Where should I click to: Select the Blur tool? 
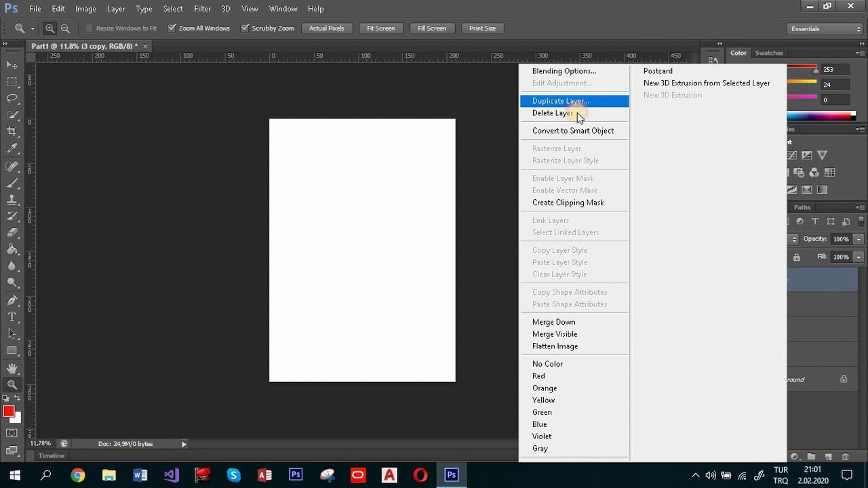click(x=12, y=266)
